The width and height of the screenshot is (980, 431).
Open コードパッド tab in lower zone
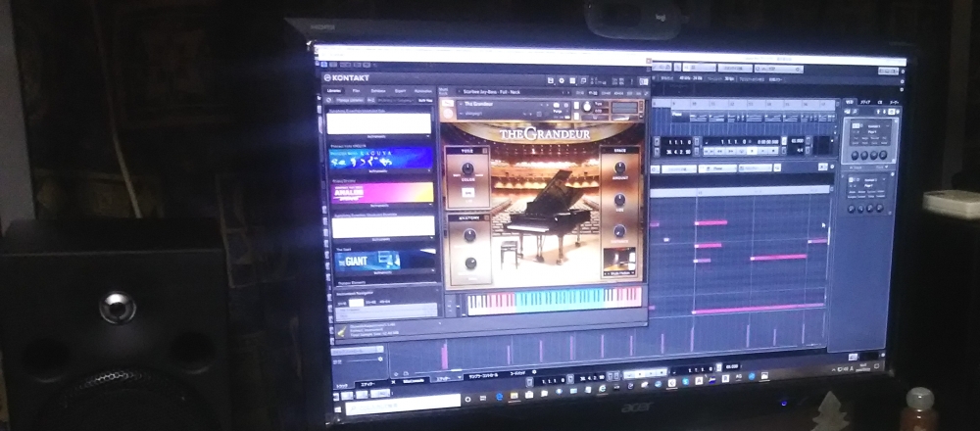(518, 373)
